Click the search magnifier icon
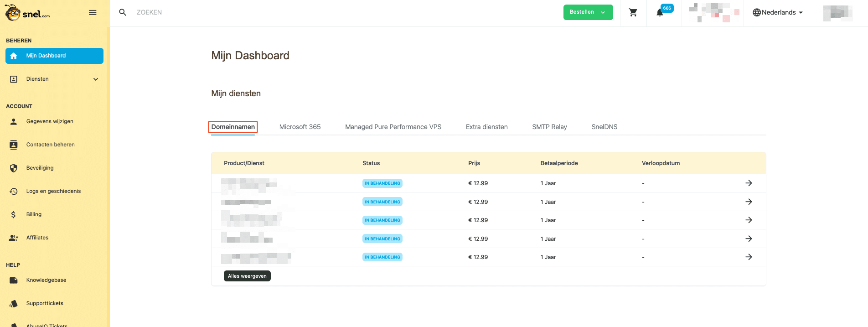Image resolution: width=868 pixels, height=327 pixels. coord(123,12)
